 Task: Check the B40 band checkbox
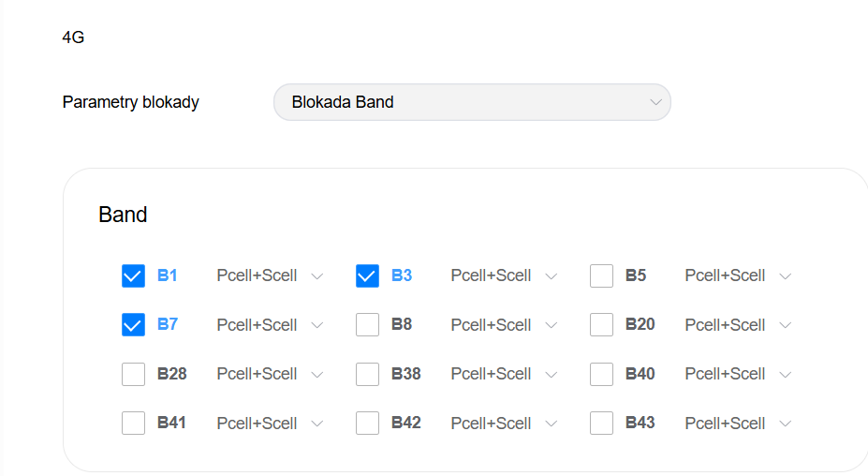tap(601, 374)
